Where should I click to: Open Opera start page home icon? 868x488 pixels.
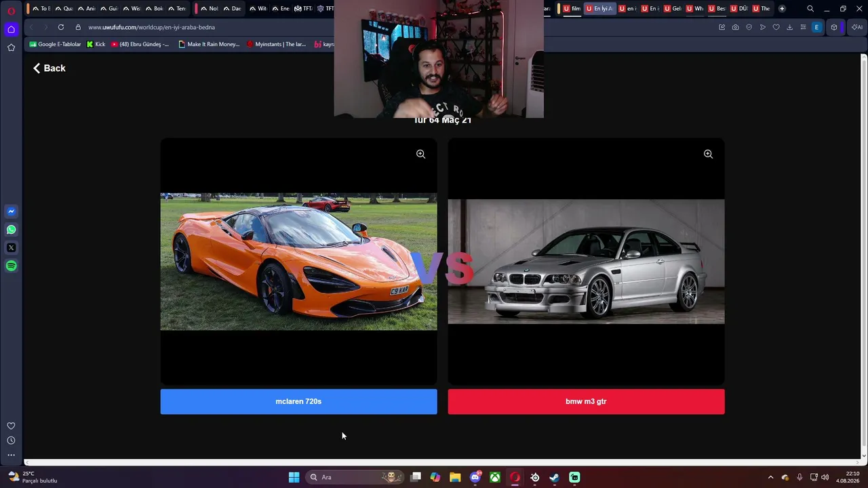(11, 29)
